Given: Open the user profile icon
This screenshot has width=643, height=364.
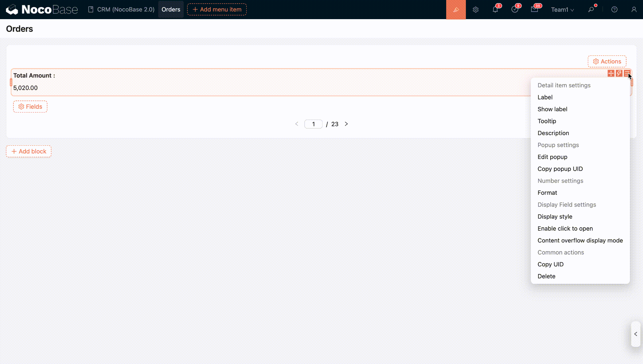Looking at the screenshot, I should [x=634, y=10].
